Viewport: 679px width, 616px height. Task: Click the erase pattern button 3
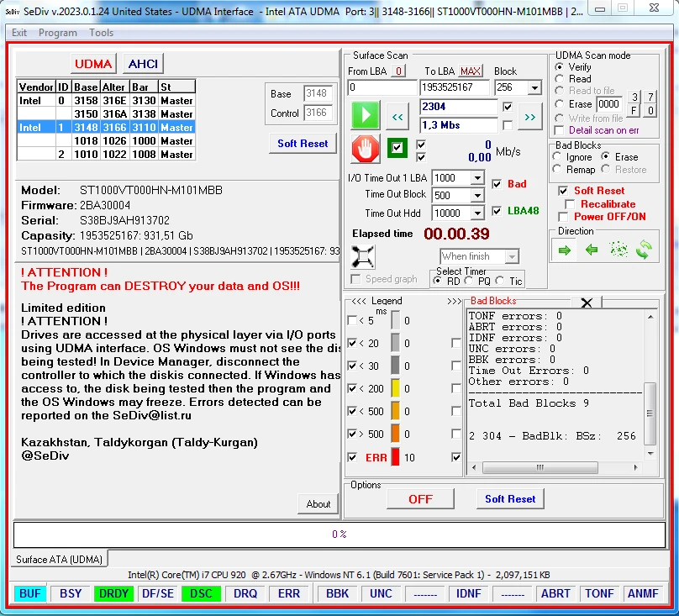(x=634, y=97)
